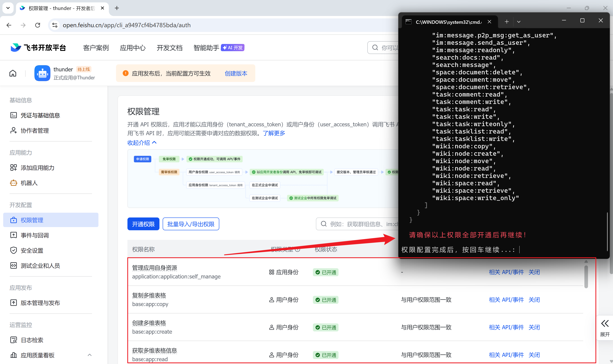
Task: Open site information icon in address bar
Action: coord(55,25)
